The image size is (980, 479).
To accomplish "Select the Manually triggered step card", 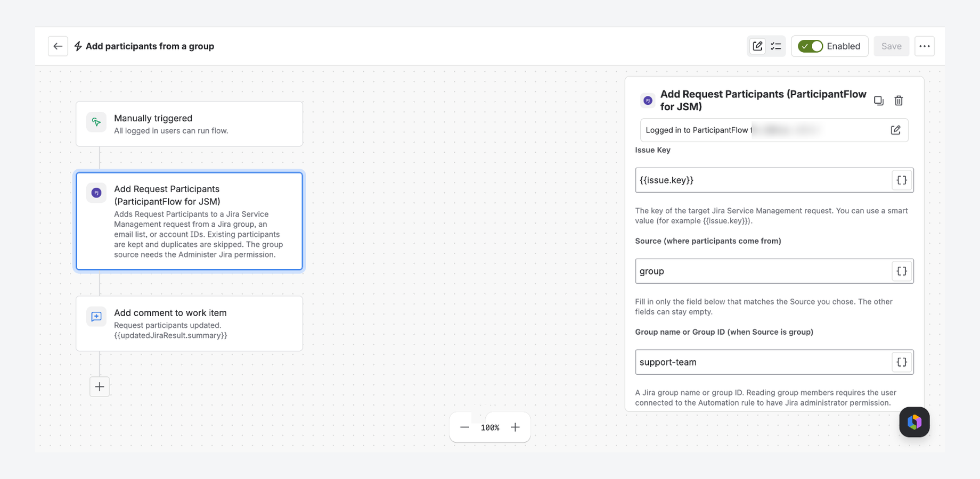I will (189, 124).
